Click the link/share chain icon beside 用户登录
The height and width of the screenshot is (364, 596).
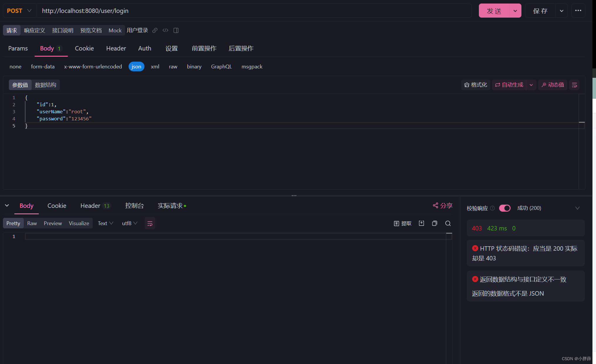point(155,30)
